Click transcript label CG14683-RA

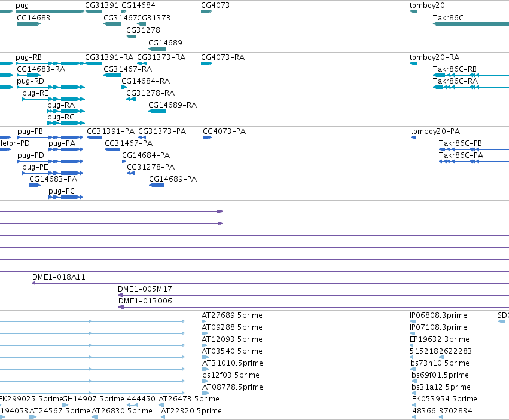pyautogui.click(x=41, y=69)
